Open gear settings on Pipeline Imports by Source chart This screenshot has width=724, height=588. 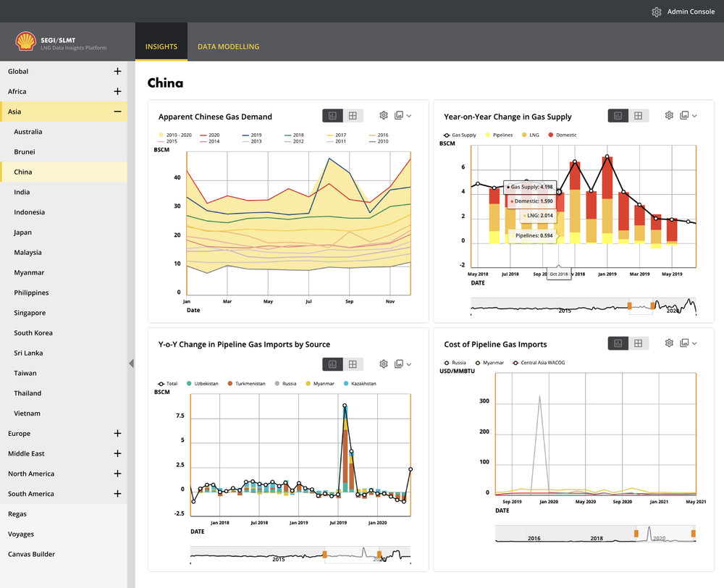point(383,364)
